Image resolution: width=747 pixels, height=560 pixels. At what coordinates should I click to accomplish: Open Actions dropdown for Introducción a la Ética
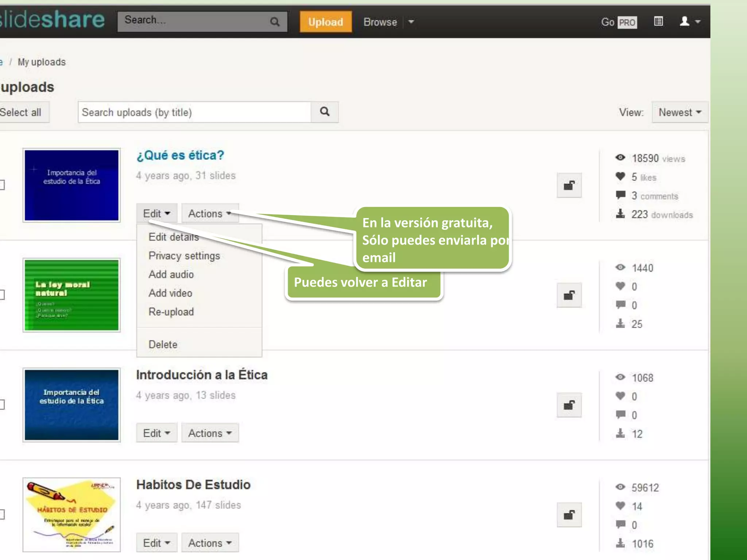pyautogui.click(x=210, y=433)
